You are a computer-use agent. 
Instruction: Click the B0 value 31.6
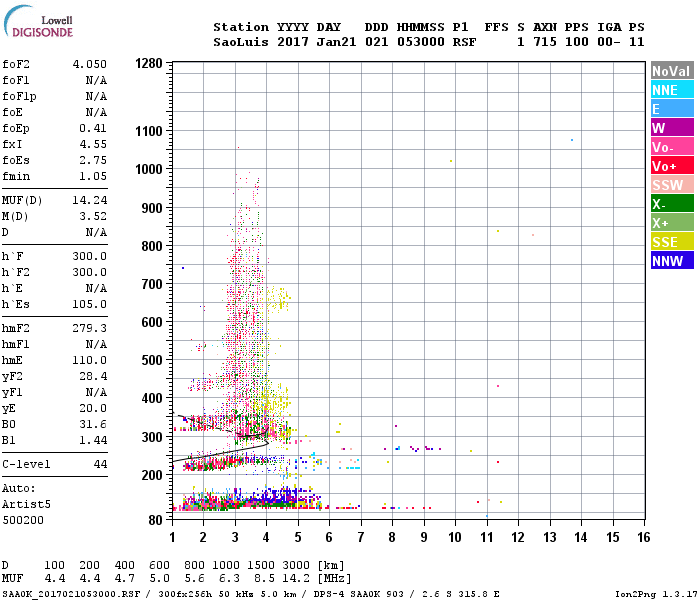(x=93, y=424)
